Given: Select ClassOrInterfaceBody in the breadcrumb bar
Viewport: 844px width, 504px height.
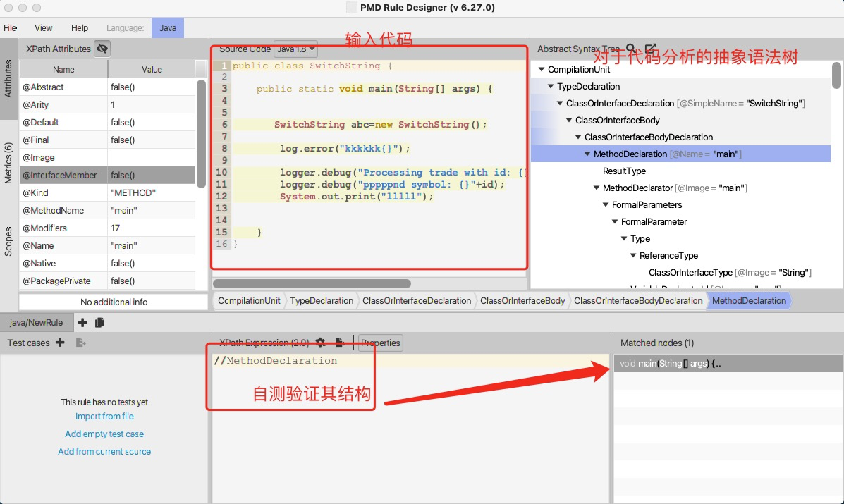Looking at the screenshot, I should point(522,300).
